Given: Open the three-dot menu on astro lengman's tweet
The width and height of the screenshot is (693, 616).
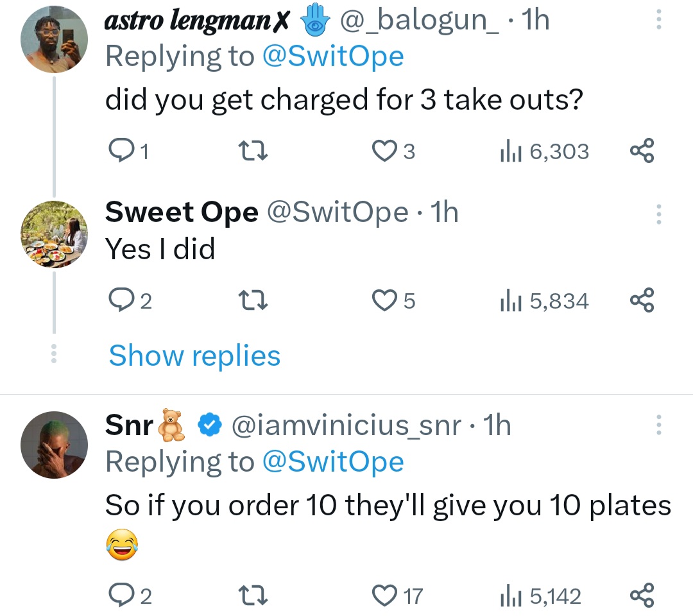Looking at the screenshot, I should [658, 19].
